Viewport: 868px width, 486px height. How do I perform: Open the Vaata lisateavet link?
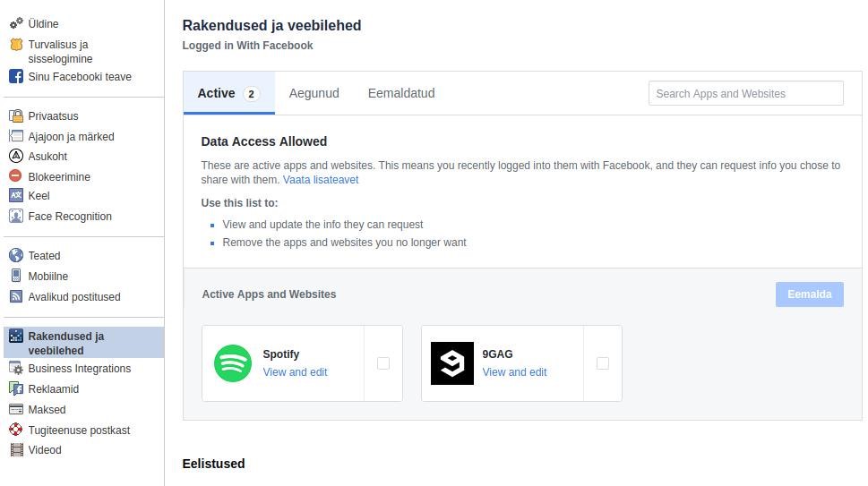(321, 180)
